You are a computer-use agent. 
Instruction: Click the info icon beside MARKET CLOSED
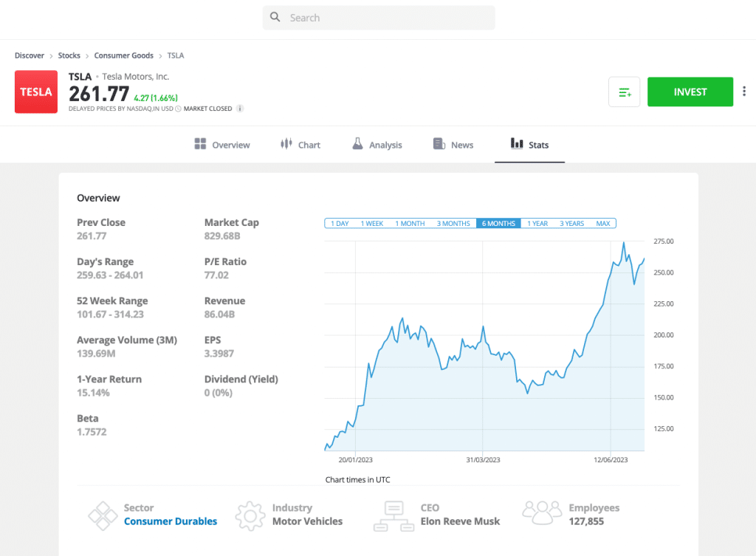click(x=240, y=109)
